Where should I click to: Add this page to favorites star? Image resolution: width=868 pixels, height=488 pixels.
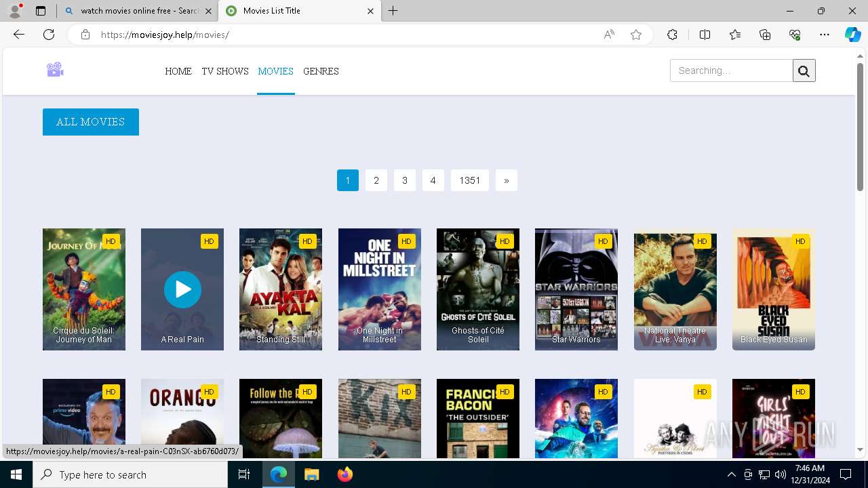[x=636, y=35]
